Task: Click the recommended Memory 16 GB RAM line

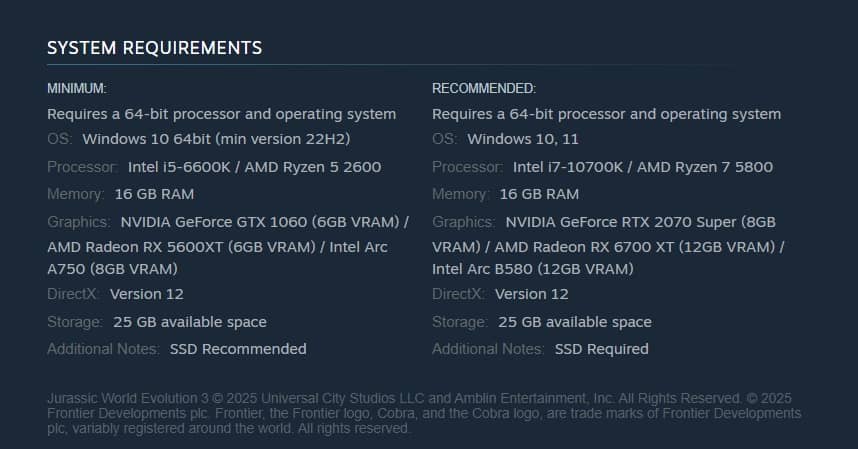Action: pyautogui.click(x=539, y=194)
